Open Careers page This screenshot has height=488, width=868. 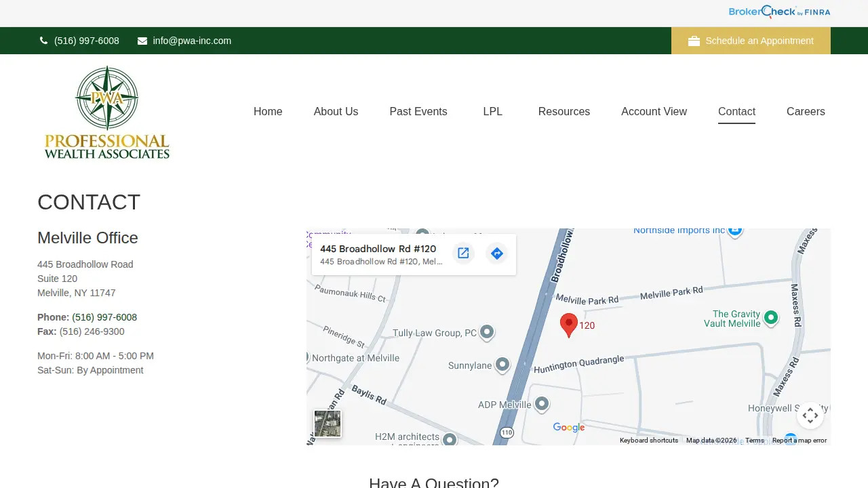click(x=806, y=111)
